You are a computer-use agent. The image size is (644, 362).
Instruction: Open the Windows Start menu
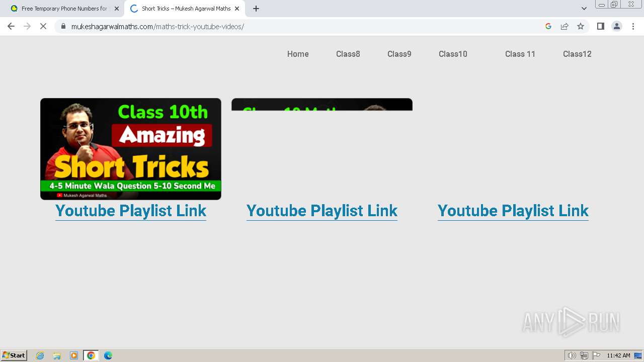14,355
